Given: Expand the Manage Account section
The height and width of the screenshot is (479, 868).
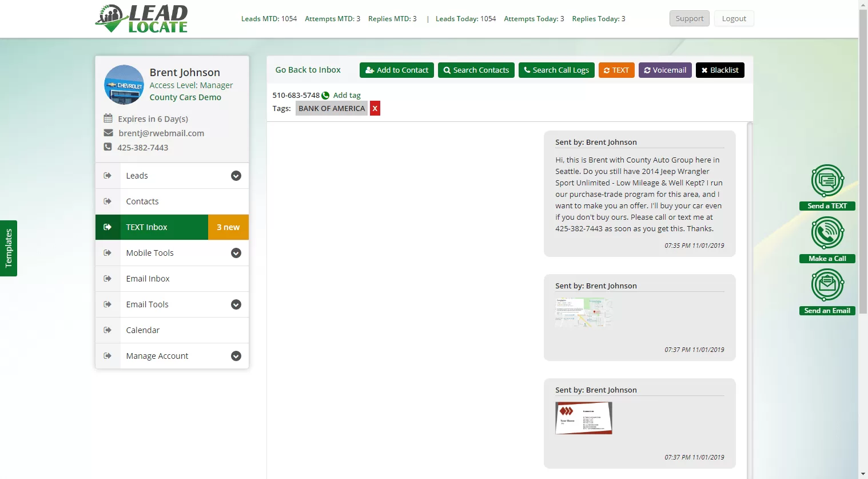Looking at the screenshot, I should point(236,356).
